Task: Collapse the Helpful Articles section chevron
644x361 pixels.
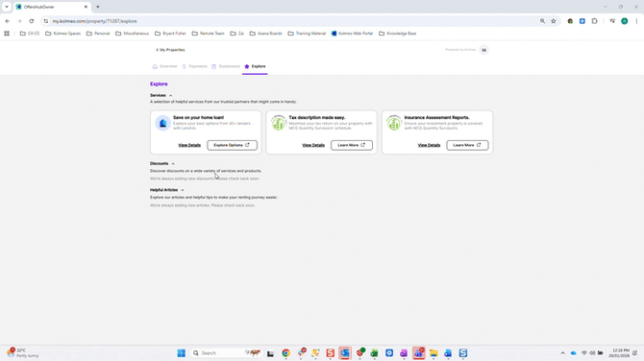Action: (x=183, y=190)
